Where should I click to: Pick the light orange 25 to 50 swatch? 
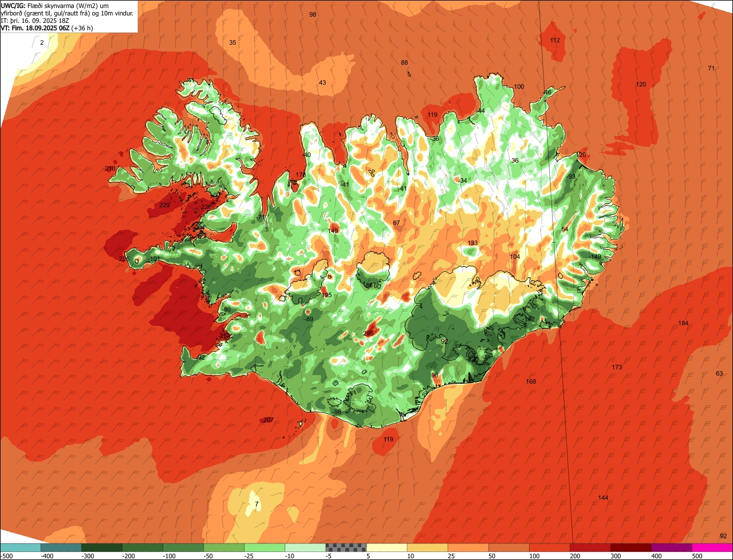pos(468,547)
